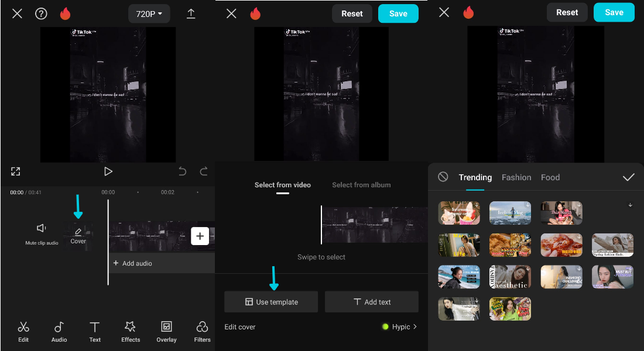Tap Add text button

(372, 302)
